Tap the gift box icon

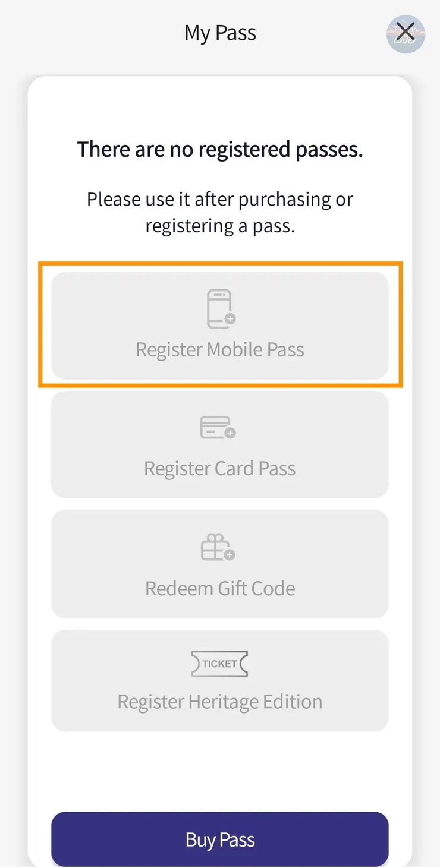point(215,547)
